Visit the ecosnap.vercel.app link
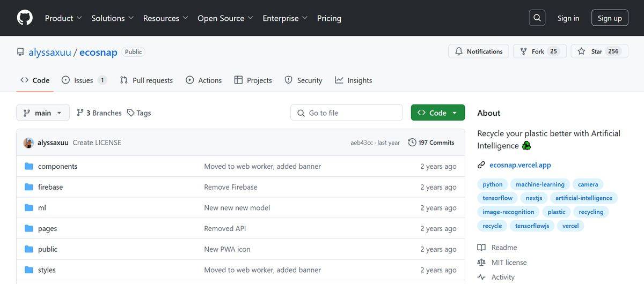Screen dimensions: 644x284 point(520,165)
